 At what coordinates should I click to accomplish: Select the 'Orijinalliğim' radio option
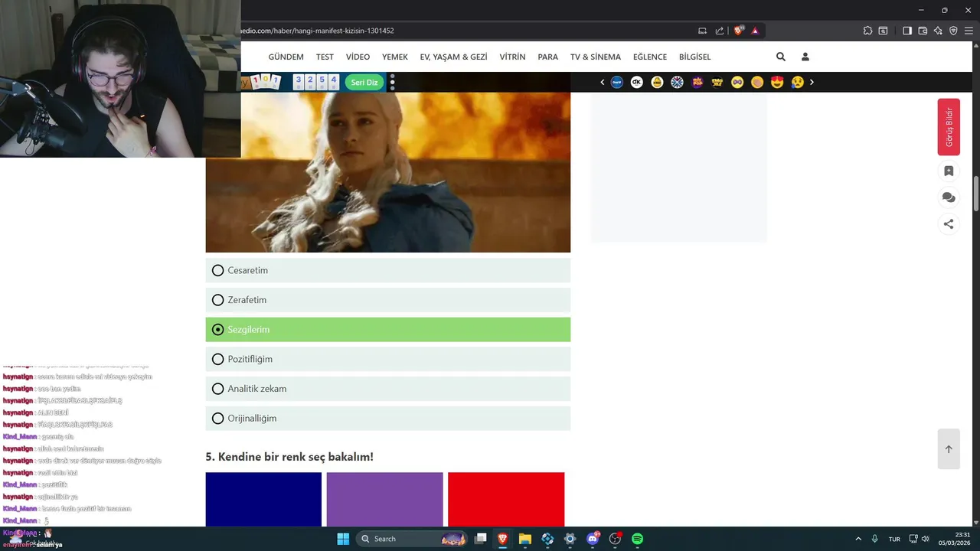[387, 419]
